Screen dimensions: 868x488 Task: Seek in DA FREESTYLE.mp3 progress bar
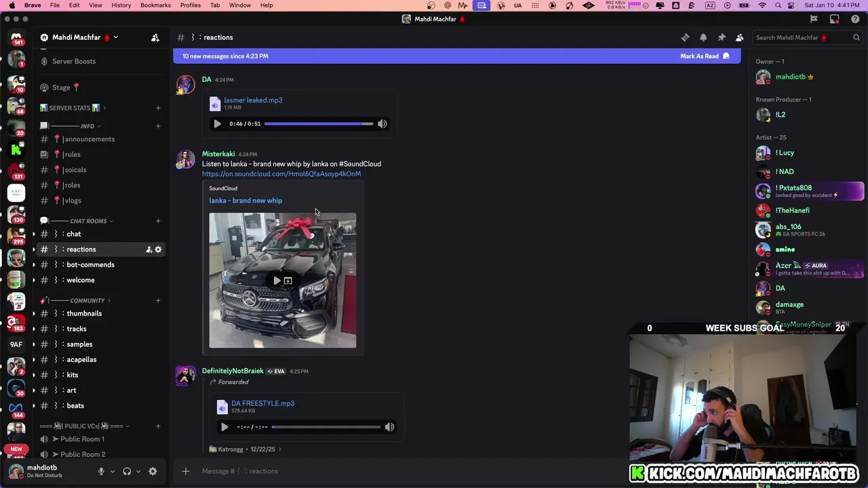pos(326,427)
